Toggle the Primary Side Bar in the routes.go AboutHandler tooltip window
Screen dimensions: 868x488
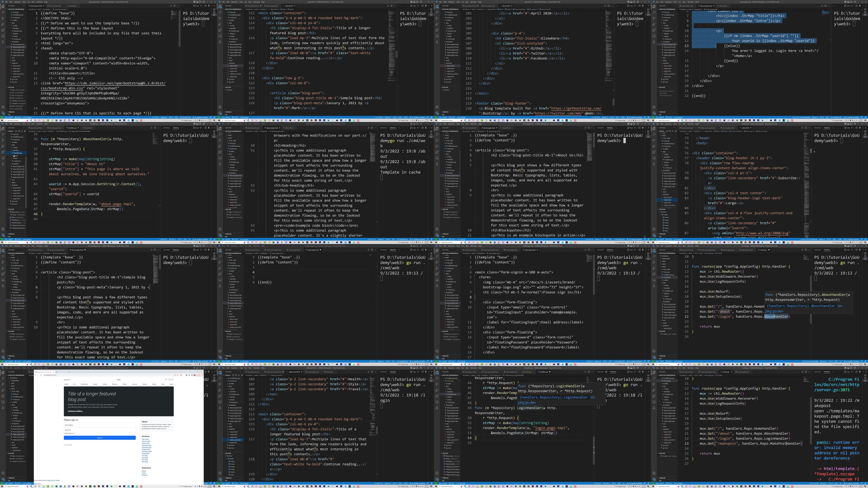846,246
